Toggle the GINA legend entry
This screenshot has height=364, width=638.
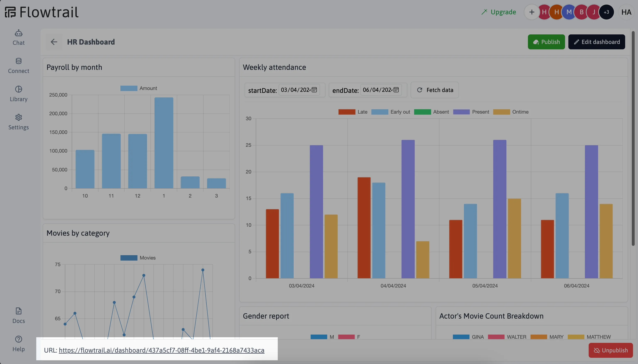tap(468, 337)
